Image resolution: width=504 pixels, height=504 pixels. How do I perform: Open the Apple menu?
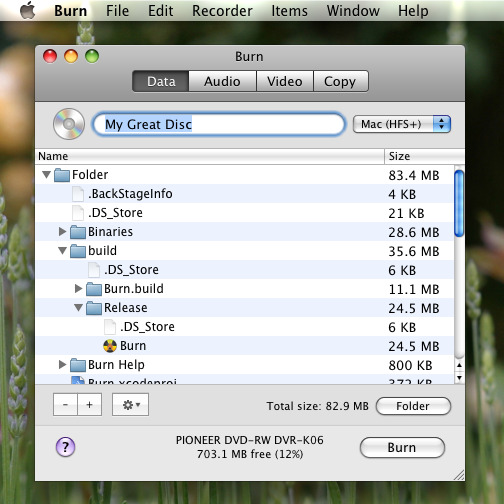point(28,10)
